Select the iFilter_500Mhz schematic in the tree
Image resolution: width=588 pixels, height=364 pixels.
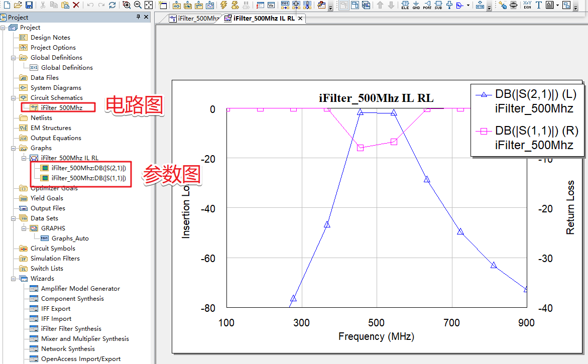tap(61, 107)
